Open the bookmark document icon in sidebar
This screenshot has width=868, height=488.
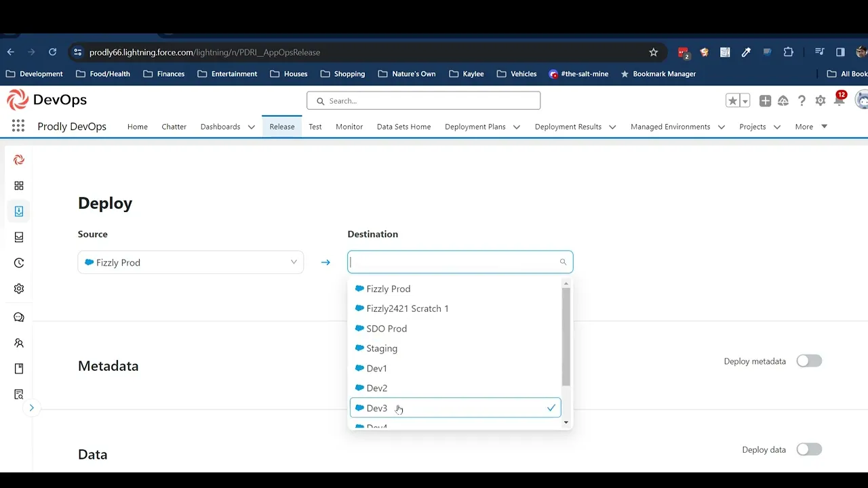(19, 369)
